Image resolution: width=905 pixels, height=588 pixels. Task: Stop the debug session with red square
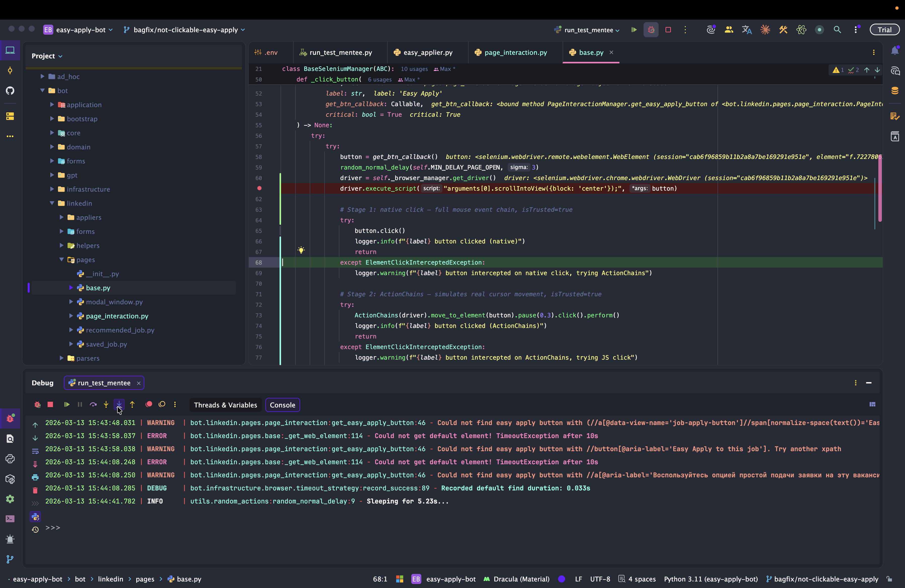tap(50, 405)
